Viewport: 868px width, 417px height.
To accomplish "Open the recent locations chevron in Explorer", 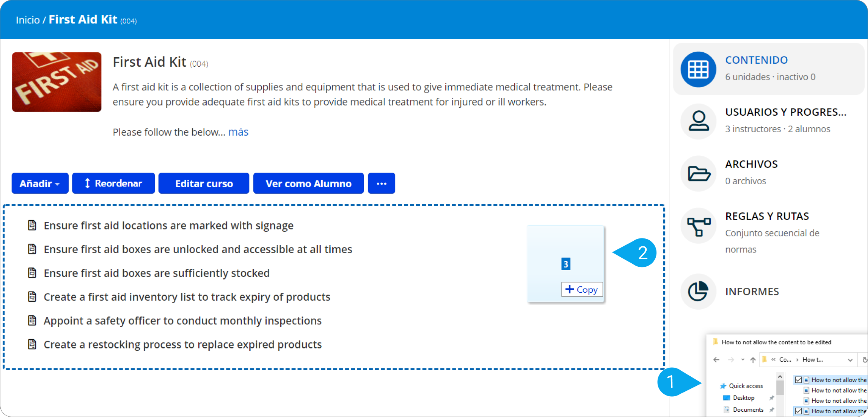I will click(x=742, y=360).
